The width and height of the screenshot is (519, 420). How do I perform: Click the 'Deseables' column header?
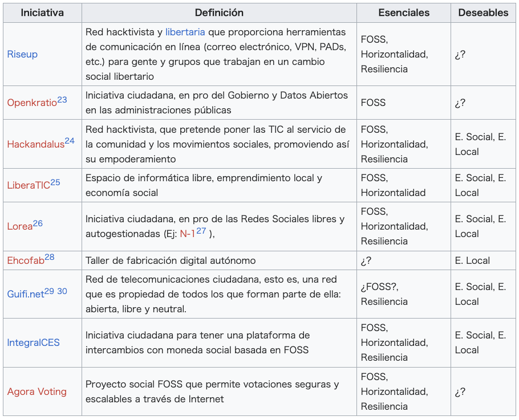pos(483,13)
